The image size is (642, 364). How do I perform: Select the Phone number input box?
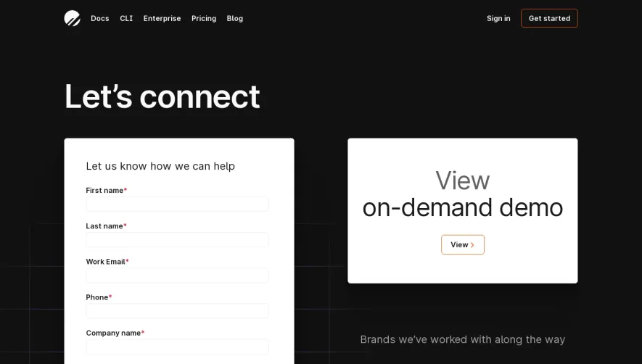[177, 311]
